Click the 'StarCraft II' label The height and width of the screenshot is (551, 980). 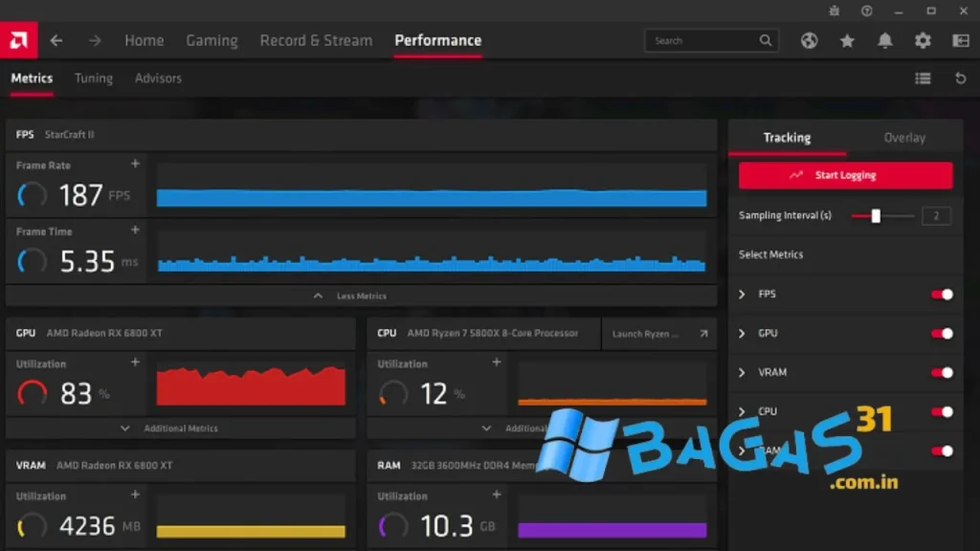[x=69, y=135]
